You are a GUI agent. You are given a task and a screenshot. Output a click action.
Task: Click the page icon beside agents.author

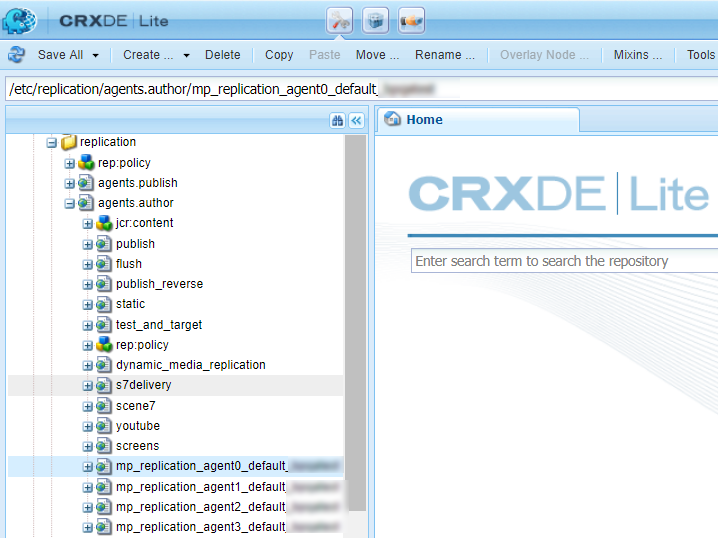86,203
